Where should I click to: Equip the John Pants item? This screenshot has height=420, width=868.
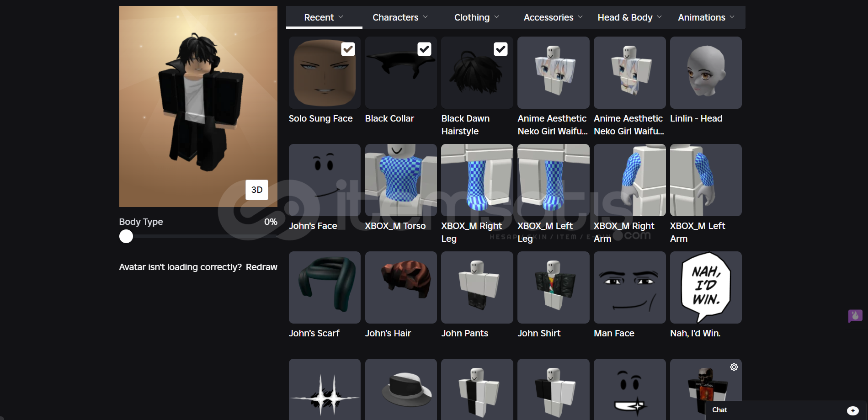coord(477,287)
